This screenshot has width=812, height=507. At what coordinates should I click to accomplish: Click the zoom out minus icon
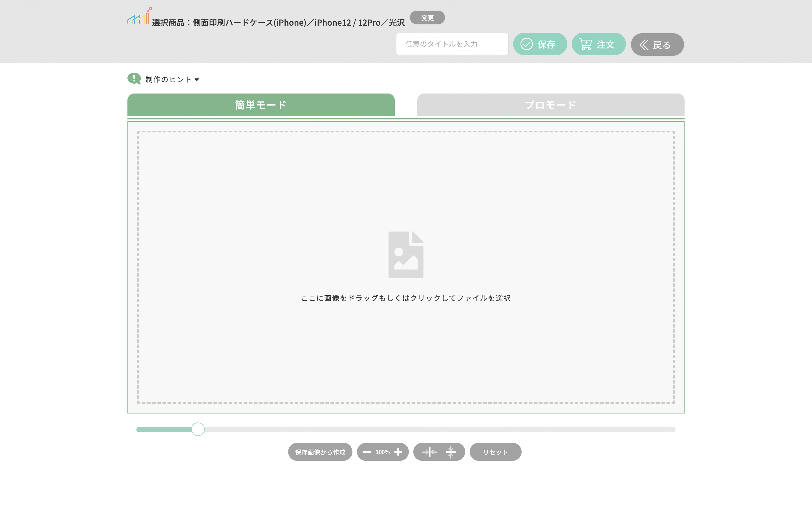[x=367, y=452]
